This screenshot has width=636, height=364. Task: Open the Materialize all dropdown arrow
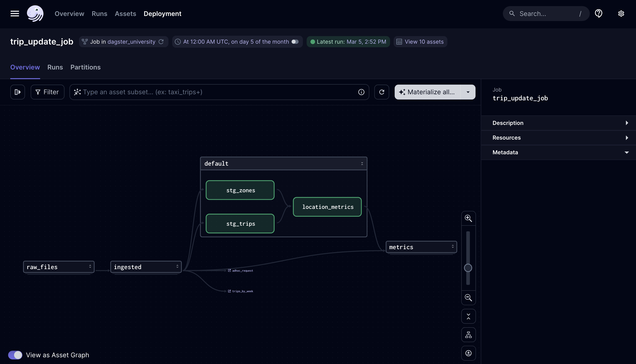[468, 92]
